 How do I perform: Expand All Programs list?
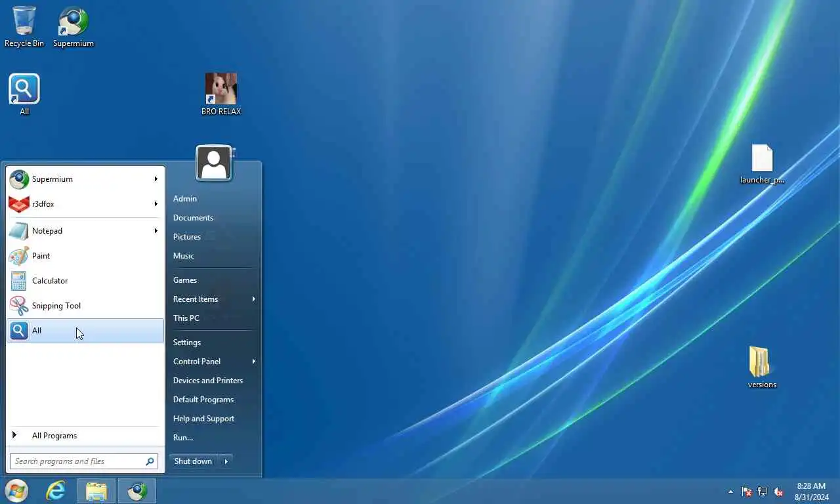pos(85,436)
